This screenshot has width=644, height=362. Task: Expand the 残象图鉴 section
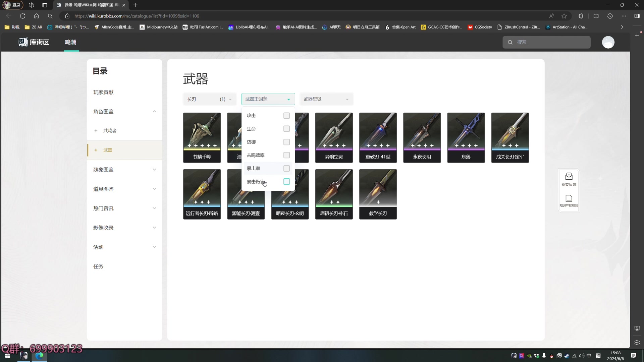154,170
